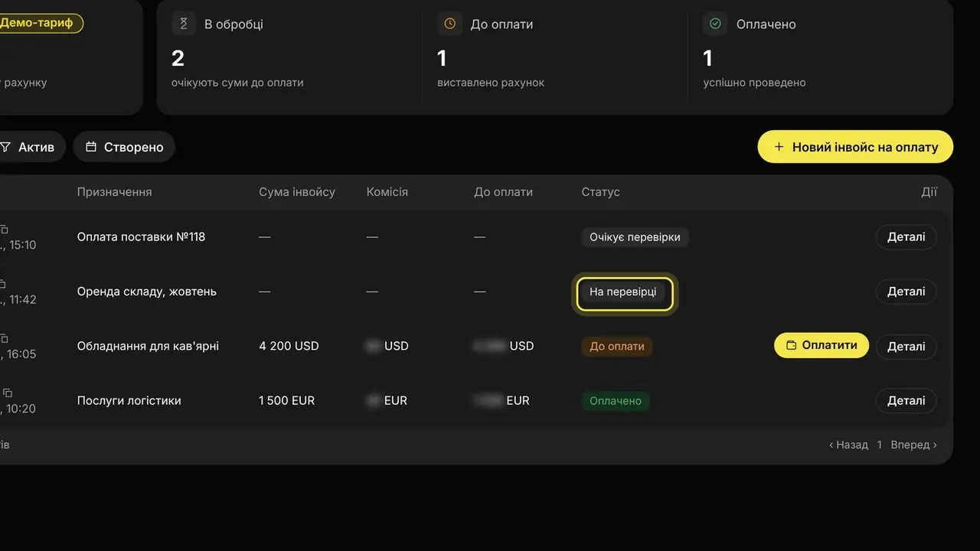980x551 pixels.
Task: Click the calendar icon in Створено filter
Action: [x=91, y=146]
